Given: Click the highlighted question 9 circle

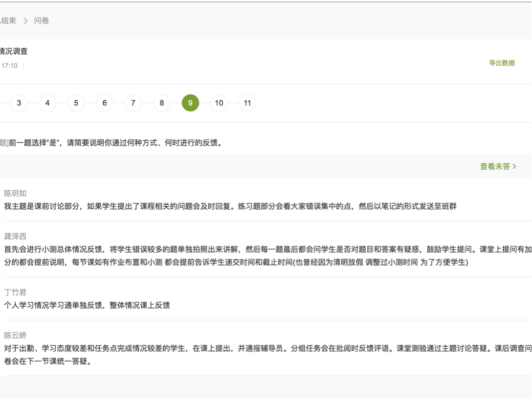Looking at the screenshot, I should 190,103.
